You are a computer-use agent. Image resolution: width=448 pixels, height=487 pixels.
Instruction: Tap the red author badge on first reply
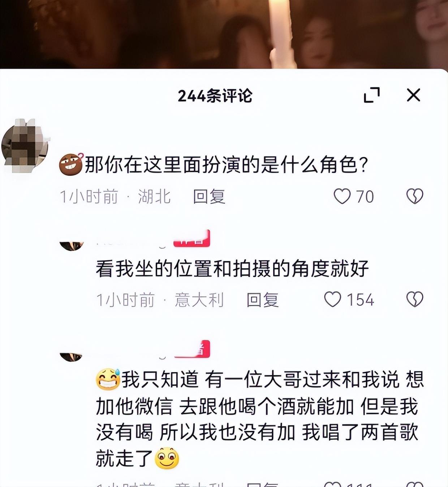191,239
